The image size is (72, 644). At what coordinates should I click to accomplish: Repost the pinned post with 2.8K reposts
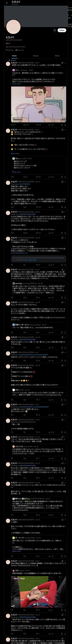coord(26,125)
